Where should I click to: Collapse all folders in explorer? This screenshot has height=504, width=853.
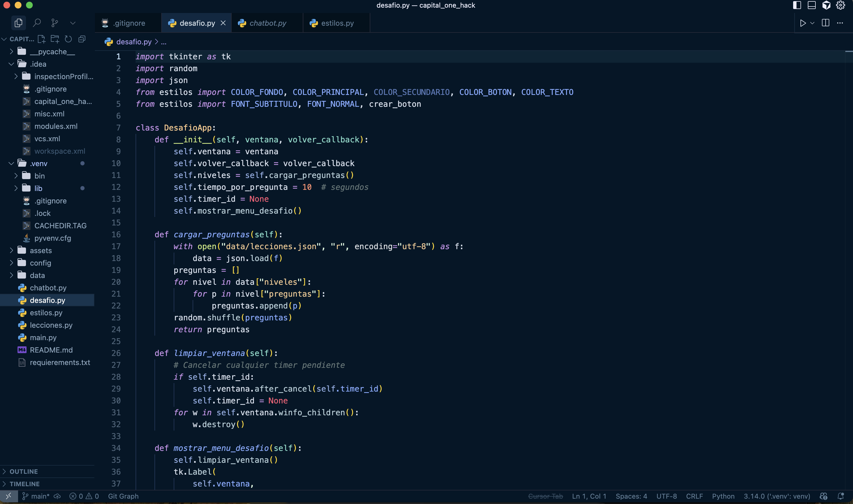click(82, 39)
